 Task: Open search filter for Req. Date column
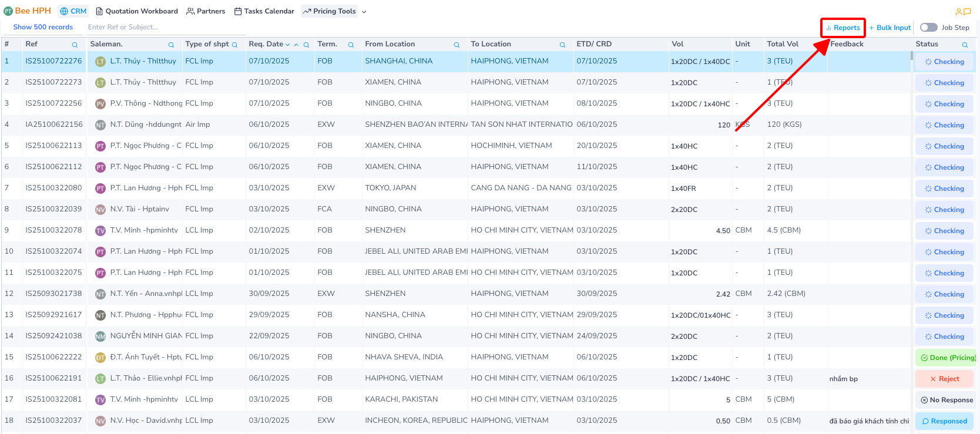point(306,45)
